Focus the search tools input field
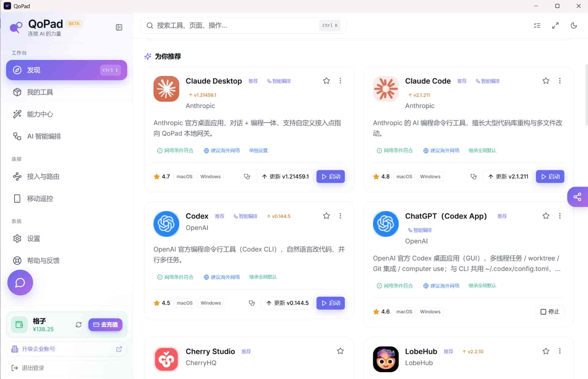 tap(243, 25)
